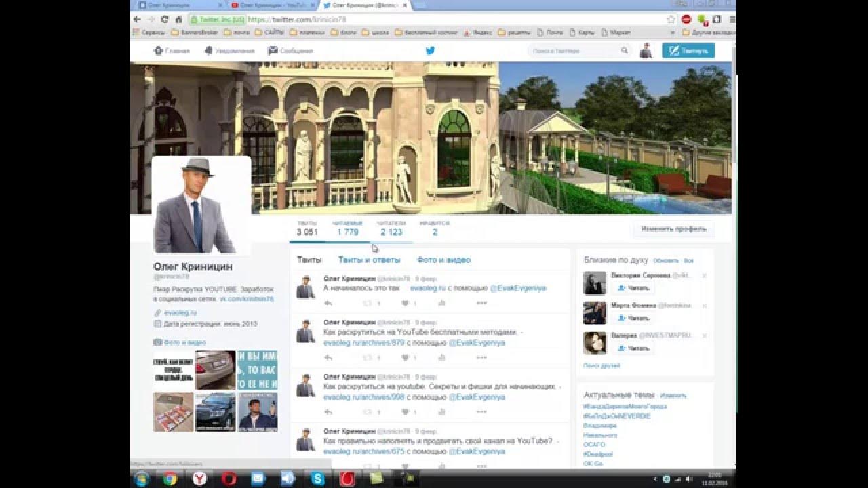Click the search magnifier icon in Twitter search

tap(624, 50)
